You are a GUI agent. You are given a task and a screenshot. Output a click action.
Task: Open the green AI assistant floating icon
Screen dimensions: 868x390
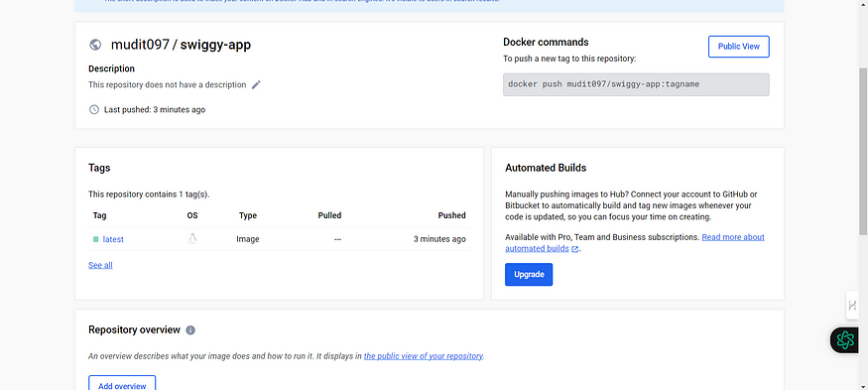pos(845,339)
